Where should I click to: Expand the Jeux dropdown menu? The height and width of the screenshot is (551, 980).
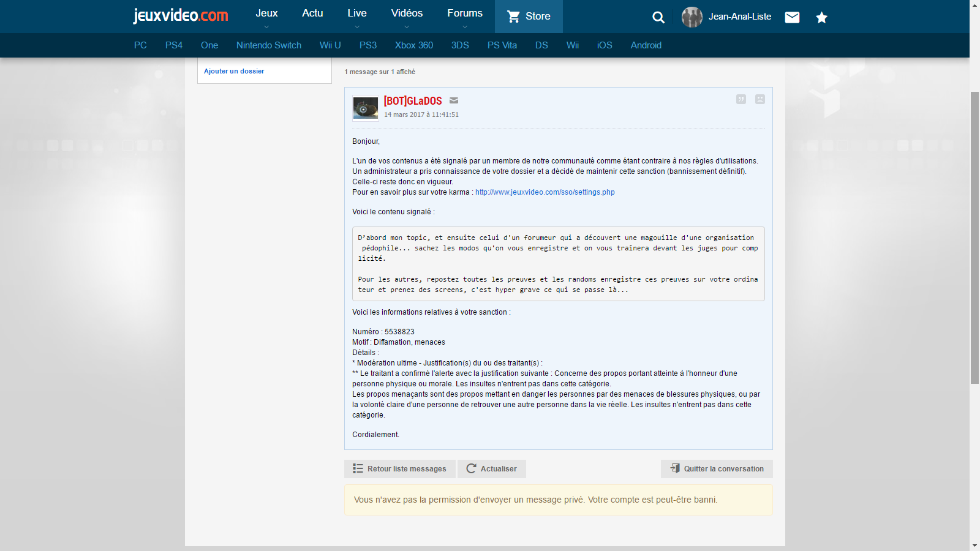coord(266,16)
